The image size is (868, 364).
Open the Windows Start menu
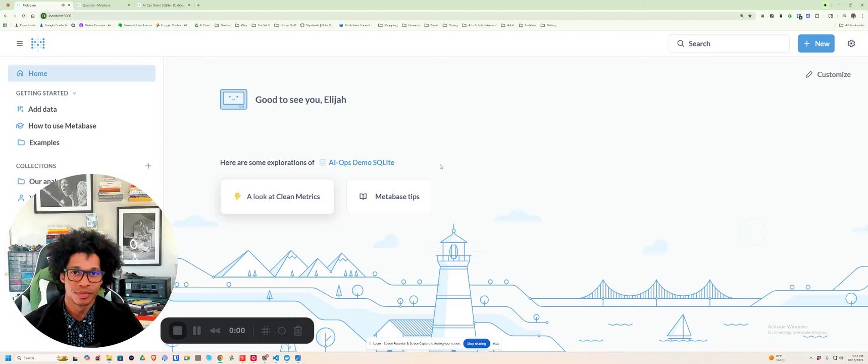8,358
